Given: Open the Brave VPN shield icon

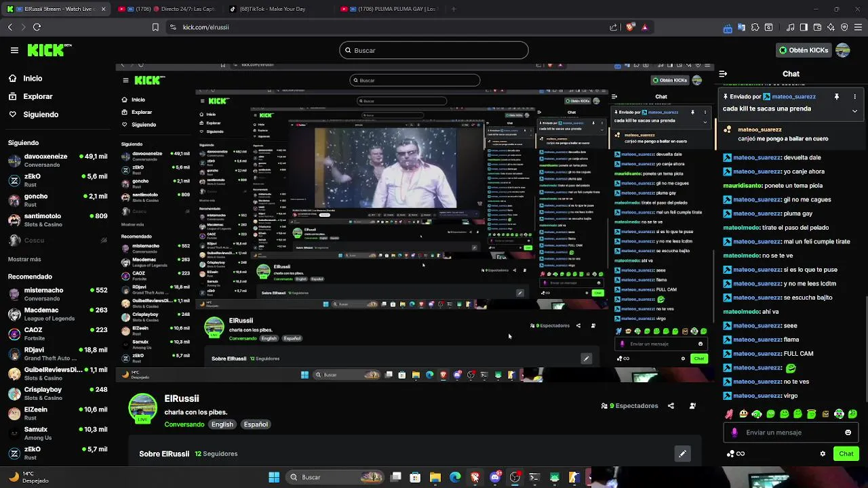Looking at the screenshot, I should tap(844, 27).
